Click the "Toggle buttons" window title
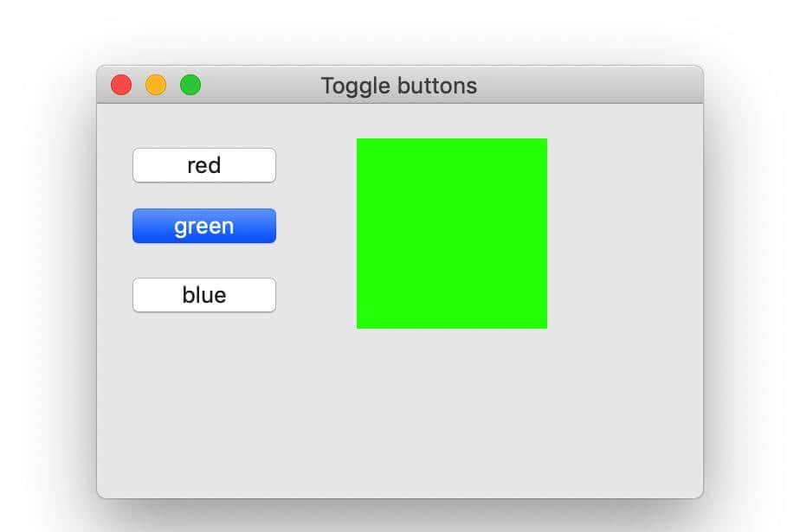The width and height of the screenshot is (800, 532). coord(398,86)
